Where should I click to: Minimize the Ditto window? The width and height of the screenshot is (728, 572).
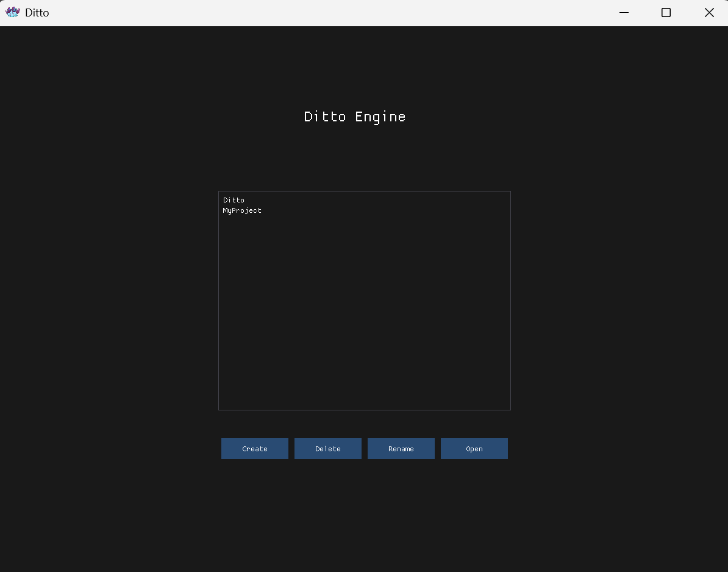[x=624, y=13]
